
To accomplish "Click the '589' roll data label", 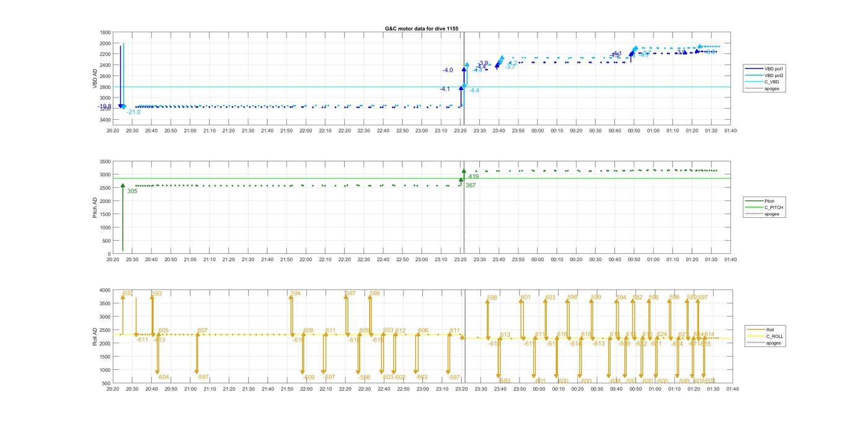I will [x=692, y=297].
